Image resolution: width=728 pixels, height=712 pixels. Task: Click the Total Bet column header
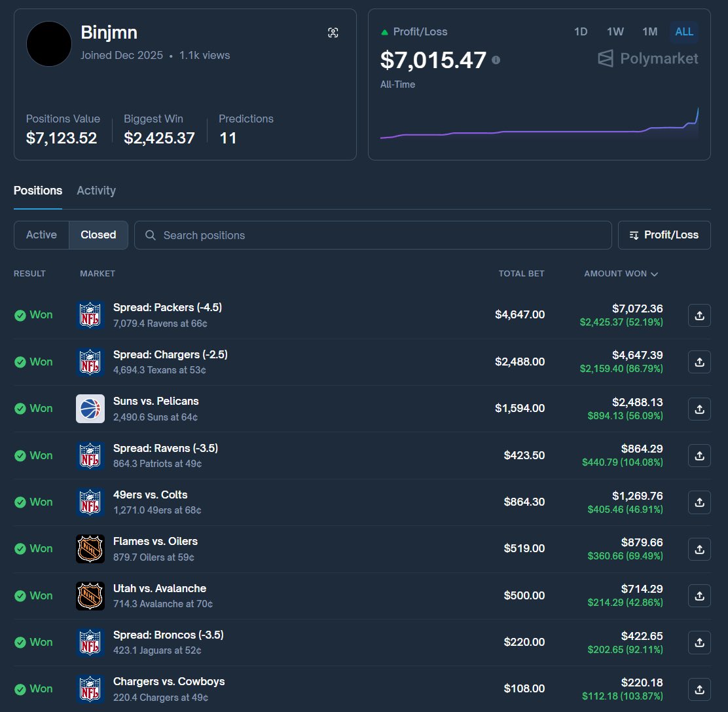[x=521, y=274]
